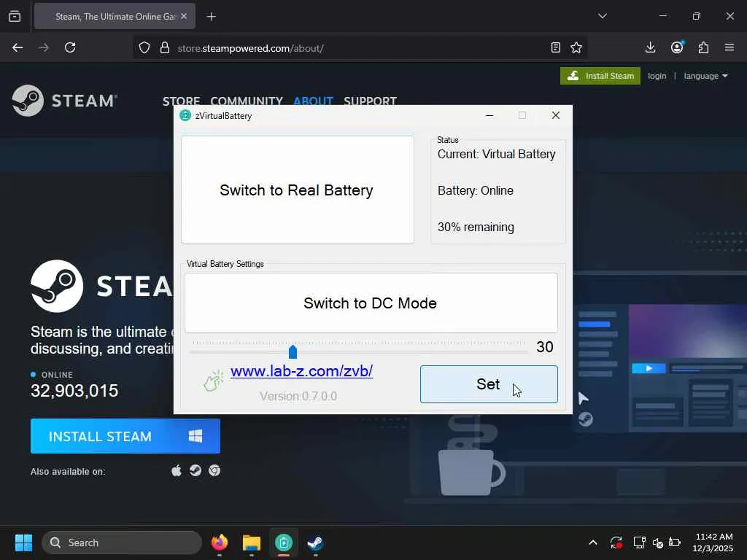Click the green Install Steam header button
Image resolution: width=747 pixels, height=560 pixels.
(600, 76)
